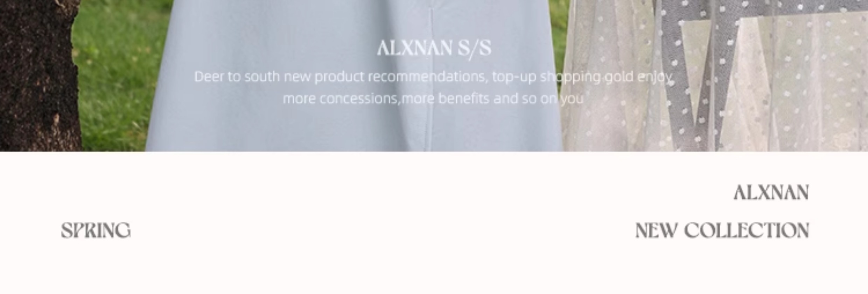Screen dimensions: 868x294
Task: Click the dark ALXNAN brand label
Action: coord(771,192)
